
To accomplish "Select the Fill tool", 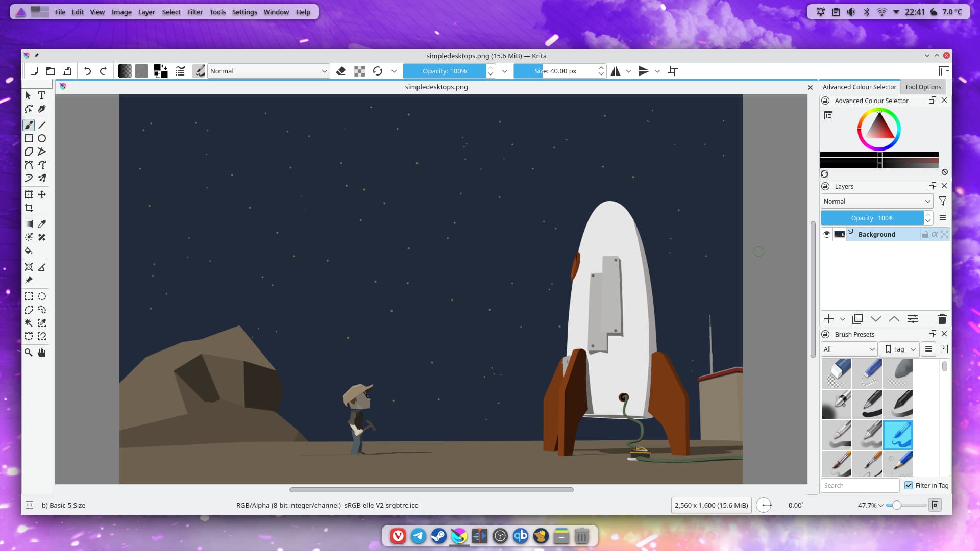I will tap(29, 251).
